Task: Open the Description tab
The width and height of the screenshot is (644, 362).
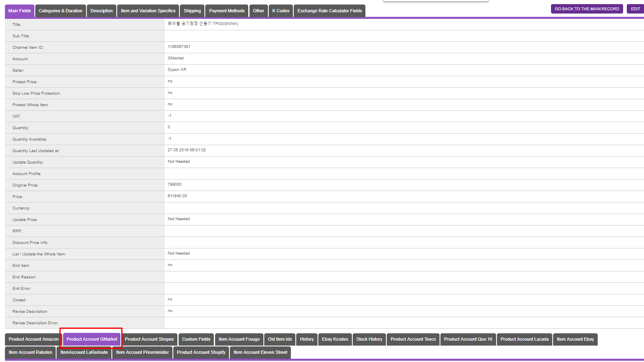Action: click(102, 11)
